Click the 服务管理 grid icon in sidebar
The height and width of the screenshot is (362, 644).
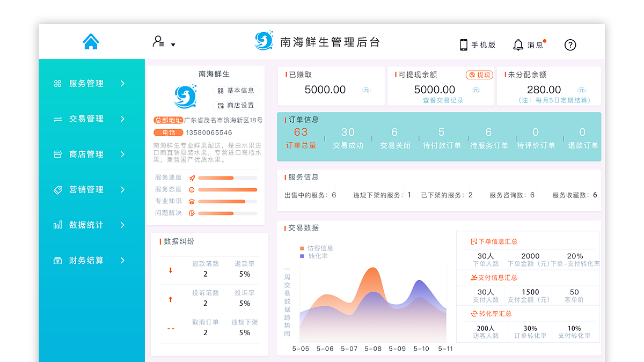point(57,83)
